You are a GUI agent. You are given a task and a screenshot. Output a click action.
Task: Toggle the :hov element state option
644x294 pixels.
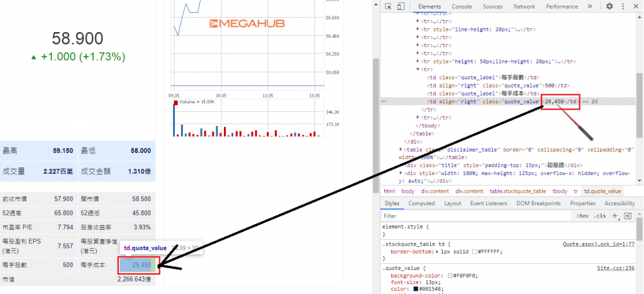coord(583,216)
